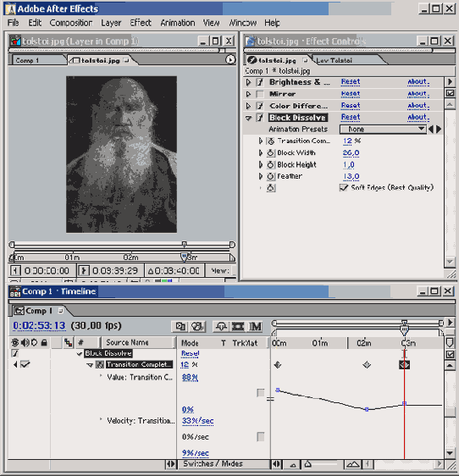Select next animation preset arrow
The image size is (459, 476).
[x=439, y=130]
